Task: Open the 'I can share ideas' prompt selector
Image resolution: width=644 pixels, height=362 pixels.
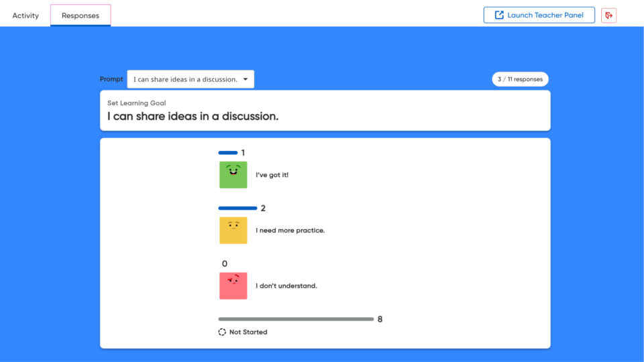Action: click(x=191, y=79)
